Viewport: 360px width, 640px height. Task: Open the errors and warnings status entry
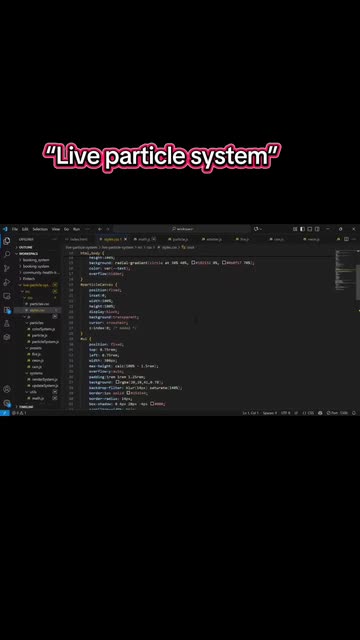pyautogui.click(x=19, y=413)
